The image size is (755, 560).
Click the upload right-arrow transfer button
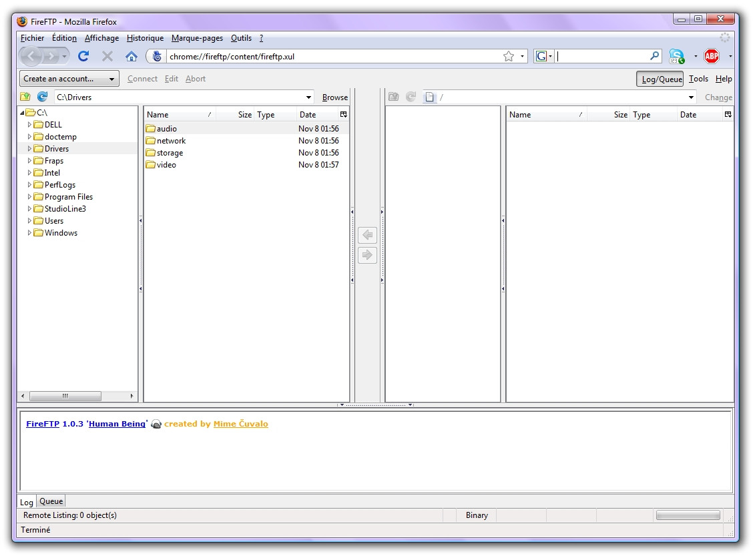tap(367, 255)
